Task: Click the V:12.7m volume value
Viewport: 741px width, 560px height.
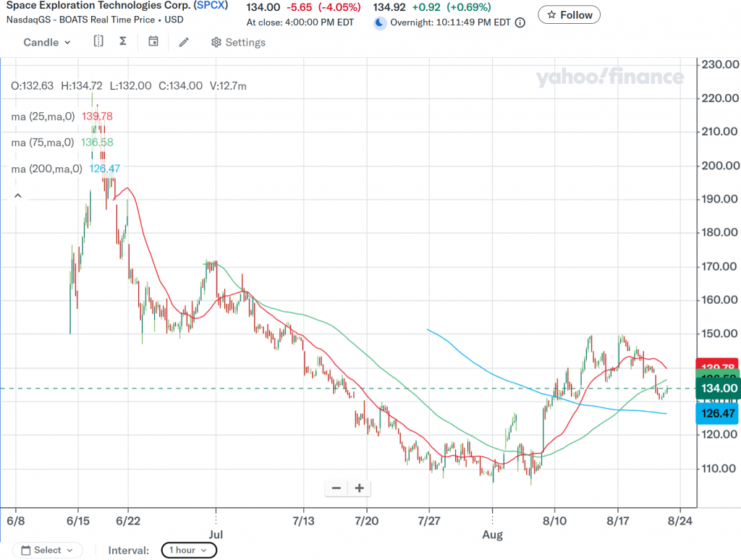Action: coord(228,86)
